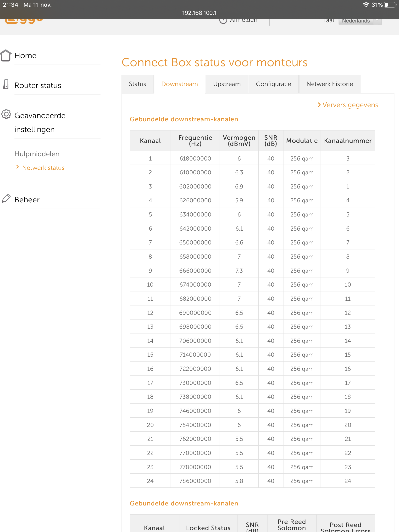The width and height of the screenshot is (399, 532).
Task: Click the Afmelden power icon
Action: [223, 21]
